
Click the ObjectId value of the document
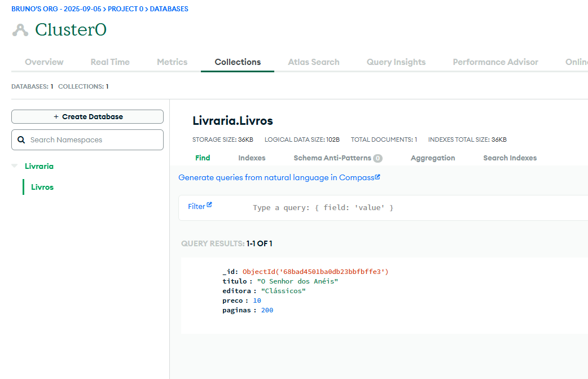(x=315, y=271)
